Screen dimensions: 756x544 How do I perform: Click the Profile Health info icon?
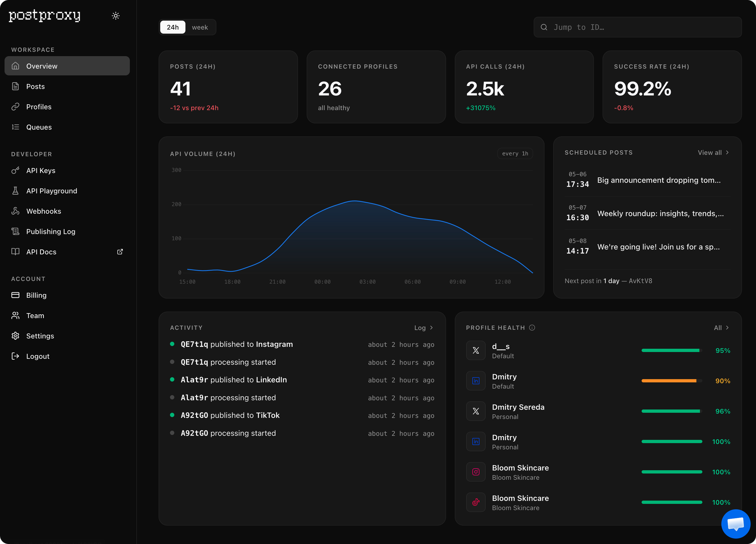click(532, 328)
